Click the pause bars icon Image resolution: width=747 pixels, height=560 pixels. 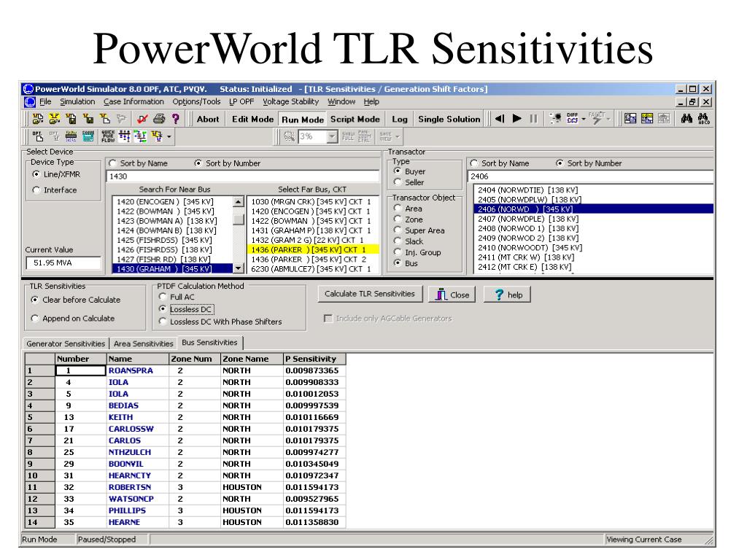click(533, 119)
